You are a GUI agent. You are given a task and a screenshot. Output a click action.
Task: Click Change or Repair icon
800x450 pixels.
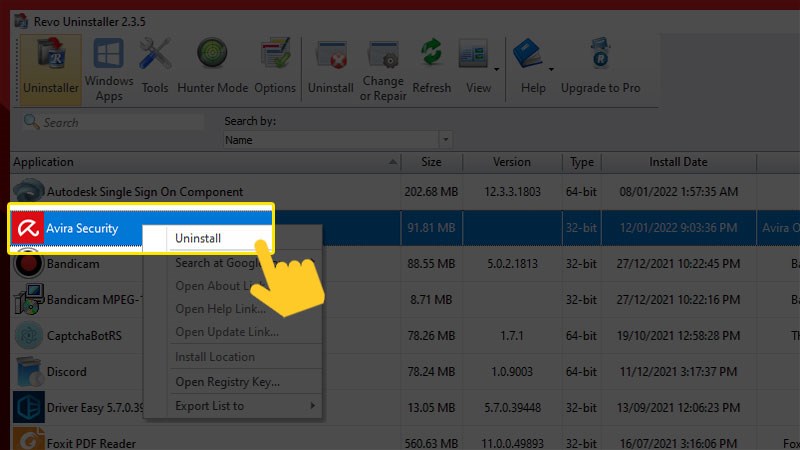(383, 70)
